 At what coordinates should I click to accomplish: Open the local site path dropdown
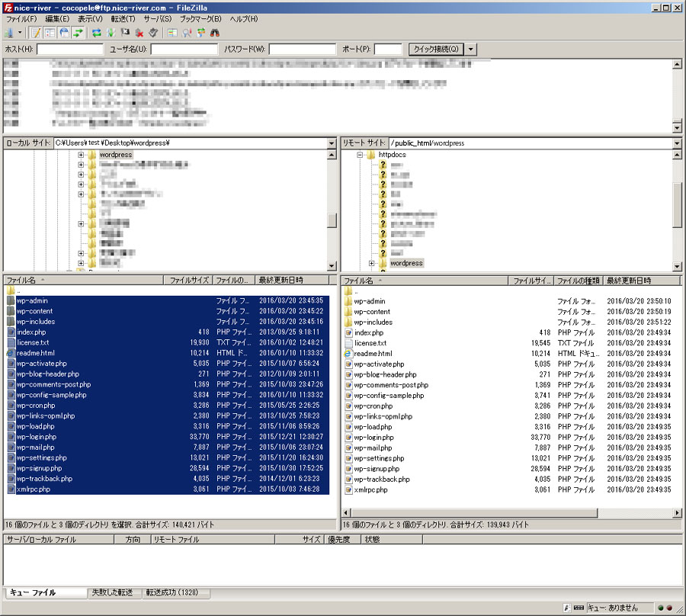coord(332,143)
